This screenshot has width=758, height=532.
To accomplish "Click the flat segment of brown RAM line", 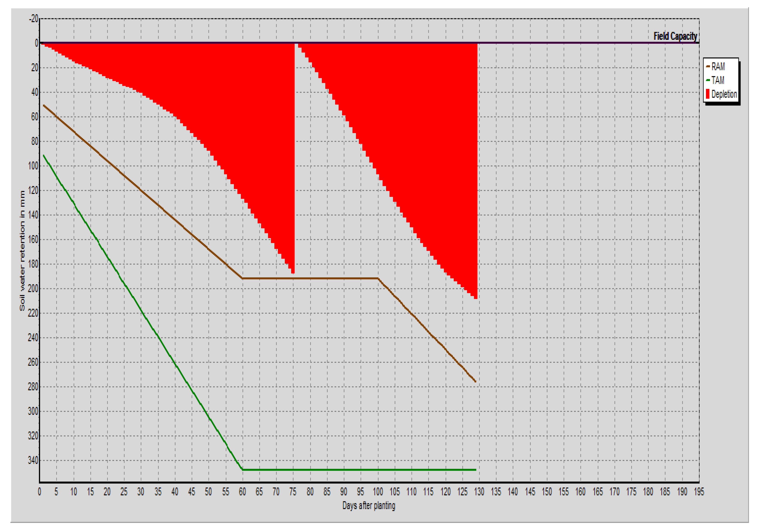I will coord(310,278).
